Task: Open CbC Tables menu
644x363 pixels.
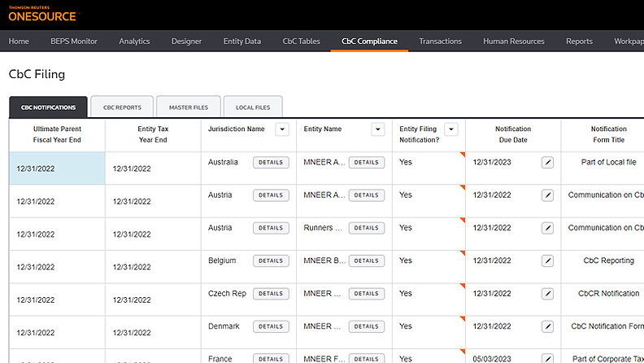Action: (x=301, y=42)
